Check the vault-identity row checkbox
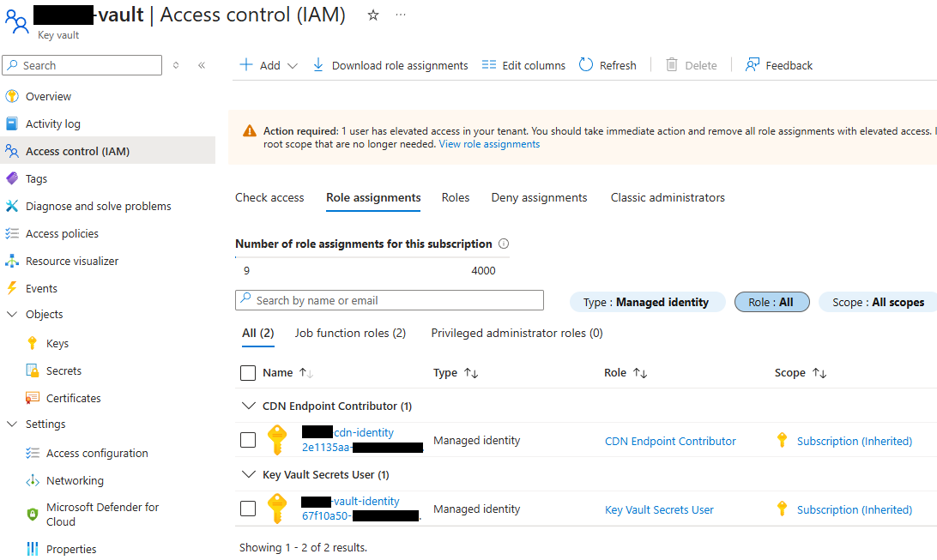This screenshot has height=560, width=937. [248, 509]
